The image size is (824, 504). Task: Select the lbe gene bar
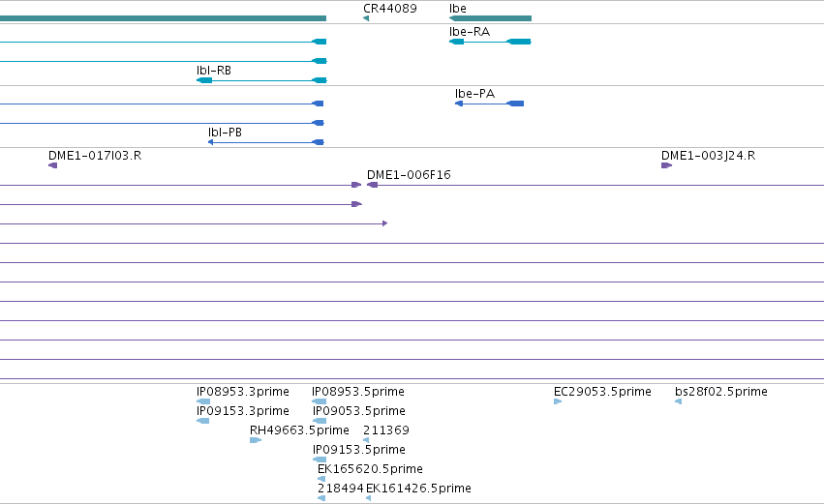tap(490, 18)
